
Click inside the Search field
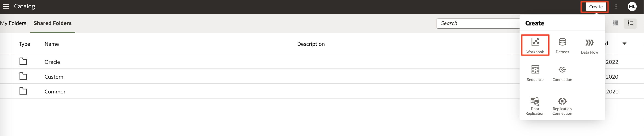(475, 23)
